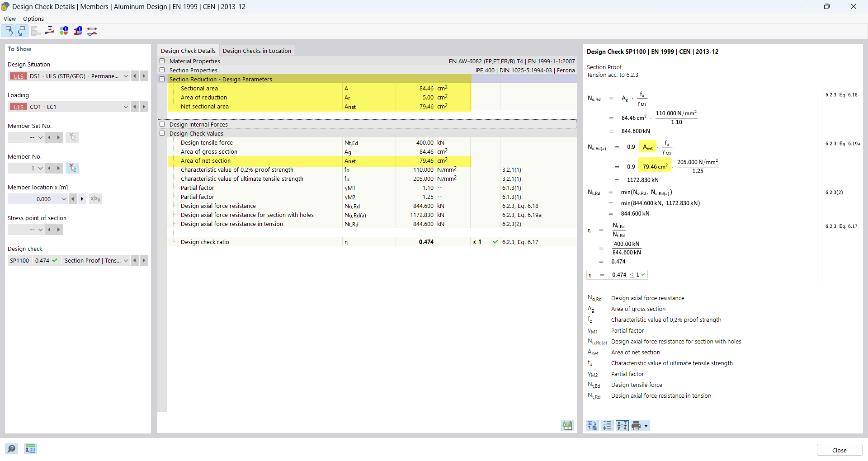
Task: Click the grayed bar chart toolbar icon
Action: pos(36,31)
